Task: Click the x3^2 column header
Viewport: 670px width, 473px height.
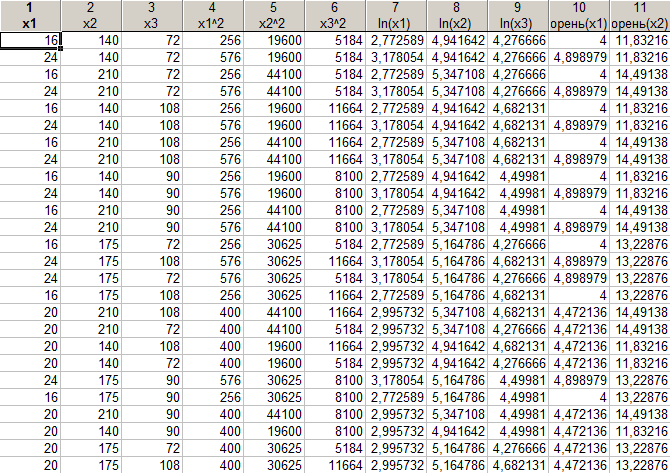Action: click(335, 15)
